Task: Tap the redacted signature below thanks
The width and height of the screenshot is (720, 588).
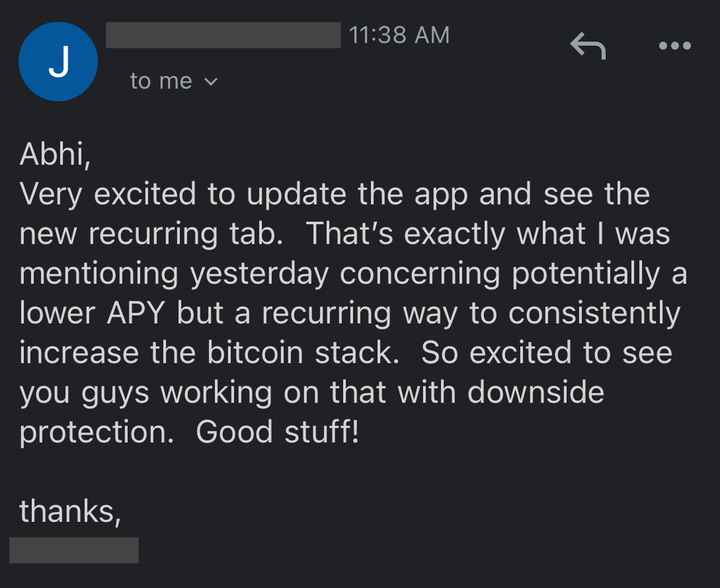Action: (74, 550)
